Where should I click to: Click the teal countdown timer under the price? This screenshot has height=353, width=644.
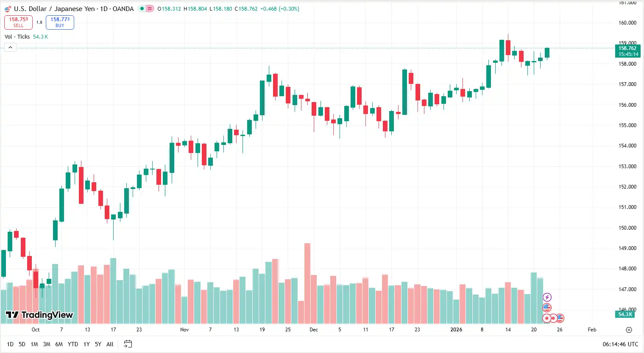point(628,55)
